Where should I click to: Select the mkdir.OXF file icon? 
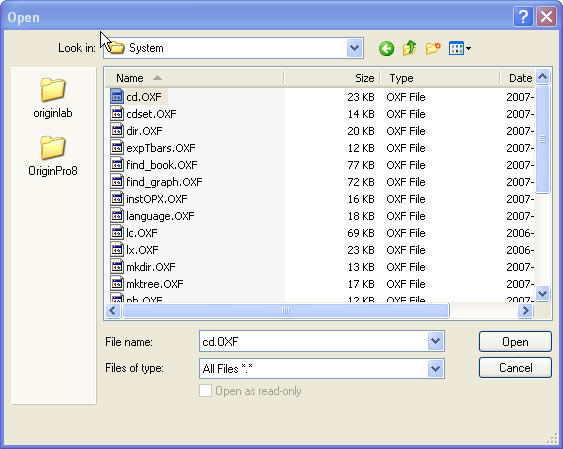[117, 267]
